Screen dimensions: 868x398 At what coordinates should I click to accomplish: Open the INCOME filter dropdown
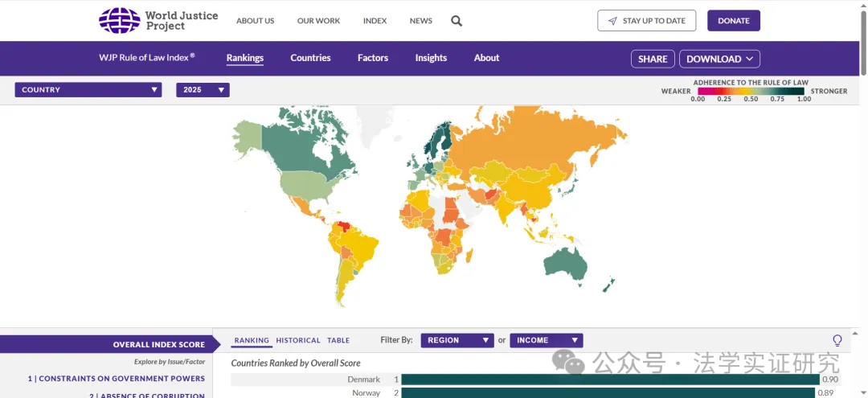point(547,340)
